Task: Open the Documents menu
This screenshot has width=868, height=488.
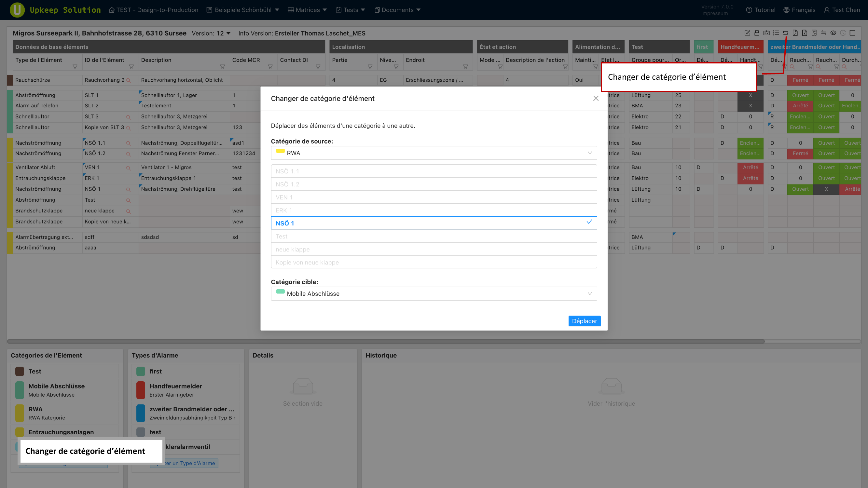Action: tap(398, 10)
